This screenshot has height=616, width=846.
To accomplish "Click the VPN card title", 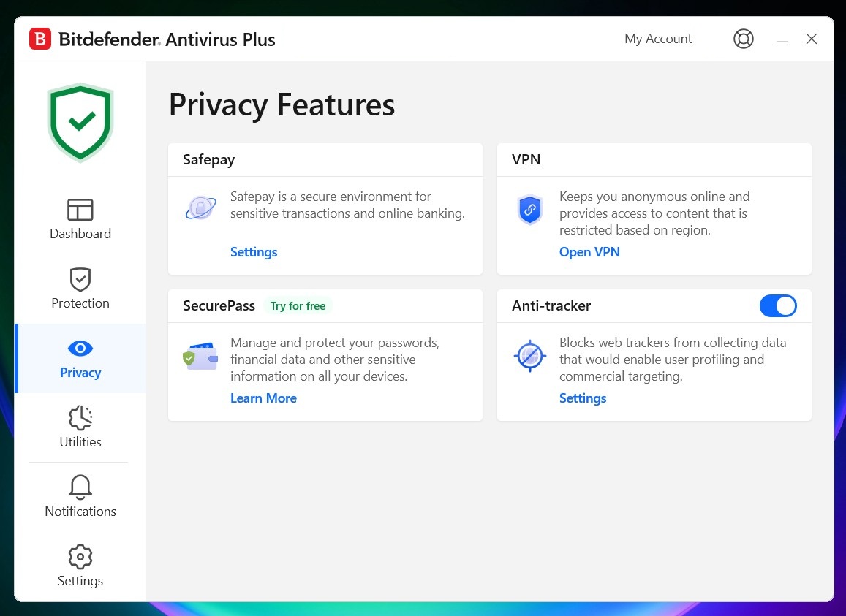I will point(526,160).
